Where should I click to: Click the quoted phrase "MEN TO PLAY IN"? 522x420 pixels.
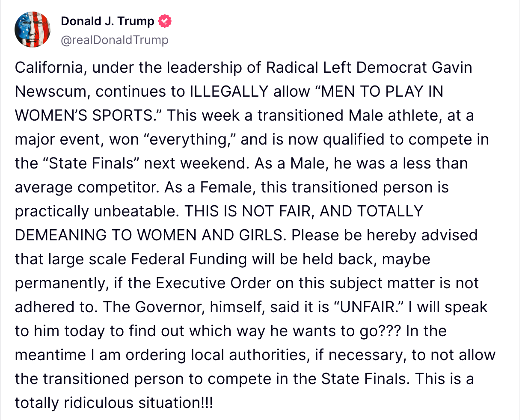point(381,92)
